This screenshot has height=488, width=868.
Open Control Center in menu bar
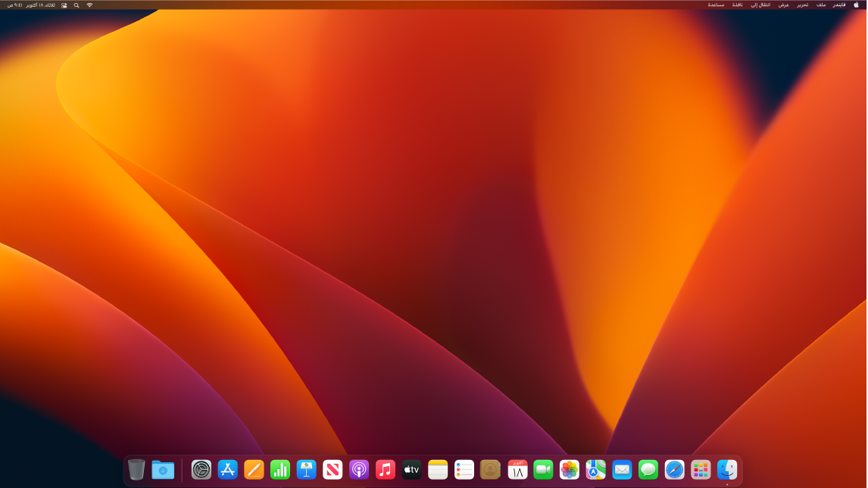click(64, 5)
